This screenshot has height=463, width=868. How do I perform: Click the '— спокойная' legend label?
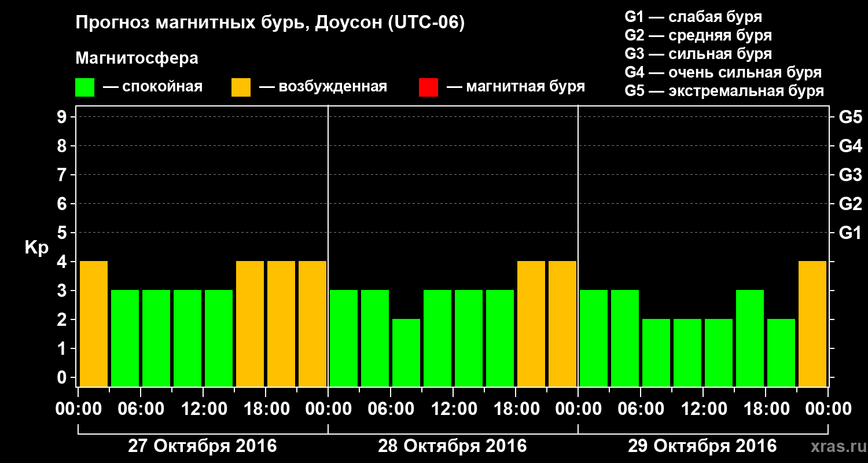pyautogui.click(x=153, y=87)
